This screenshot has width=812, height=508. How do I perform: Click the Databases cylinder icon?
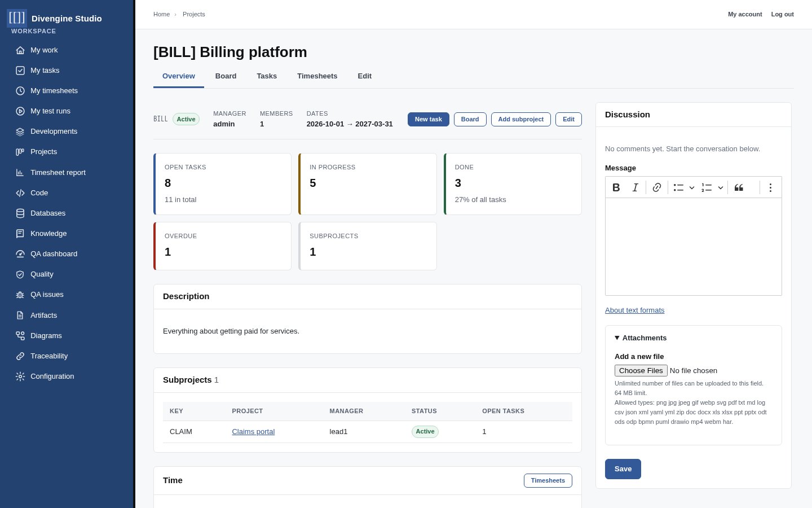pos(20,213)
